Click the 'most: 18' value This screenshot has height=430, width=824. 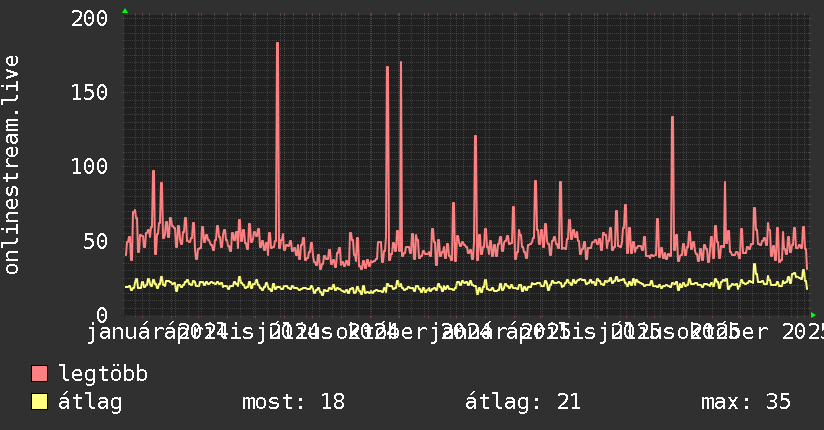293,402
